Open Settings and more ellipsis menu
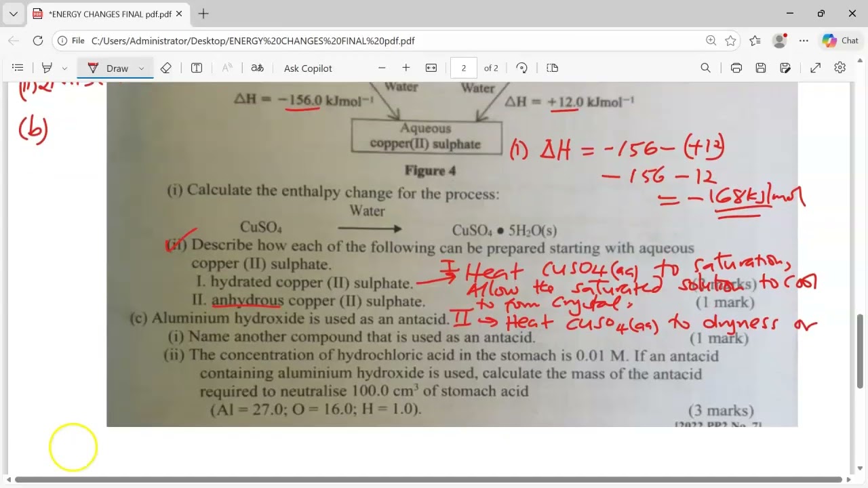 pyautogui.click(x=804, y=41)
